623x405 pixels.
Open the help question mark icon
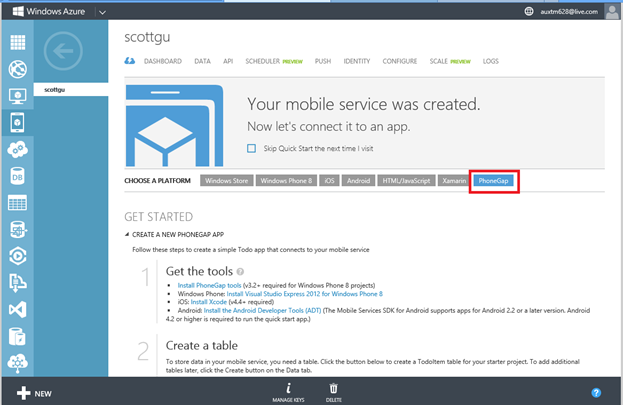(596, 393)
